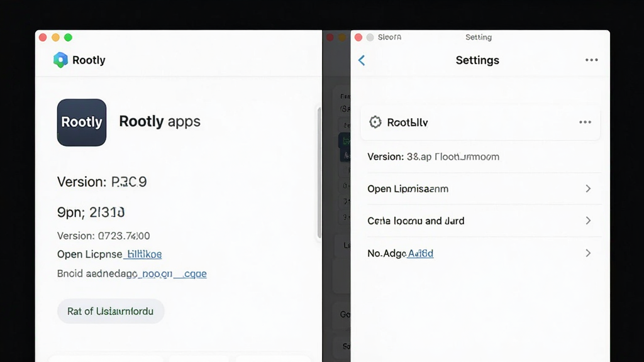Click the "Rootly apps" heading
This screenshot has height=362, width=644.
(x=160, y=121)
